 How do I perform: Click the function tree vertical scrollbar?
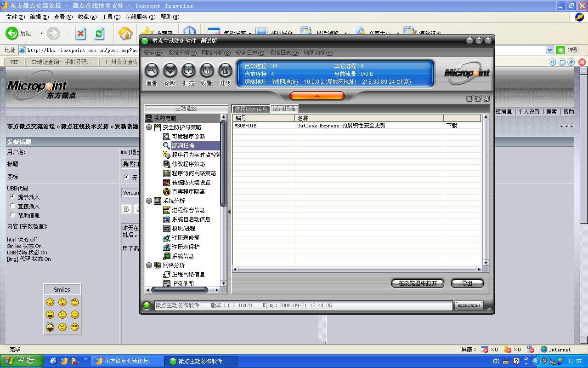(224, 200)
